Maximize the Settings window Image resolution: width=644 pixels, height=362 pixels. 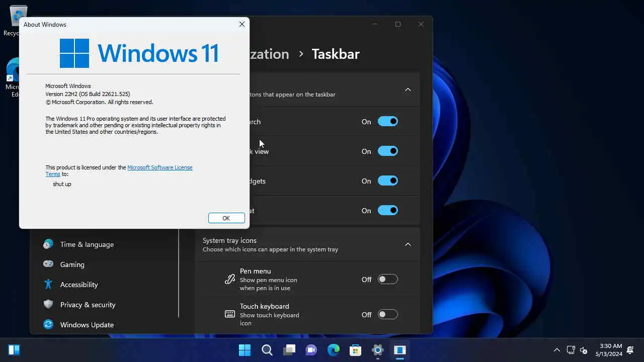click(x=398, y=24)
